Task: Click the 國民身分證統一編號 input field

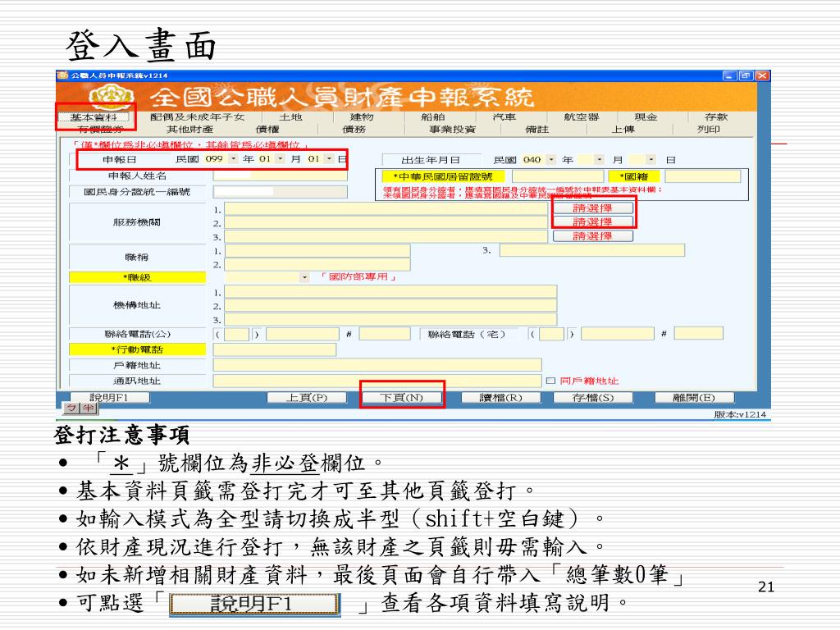Action: click(x=281, y=192)
